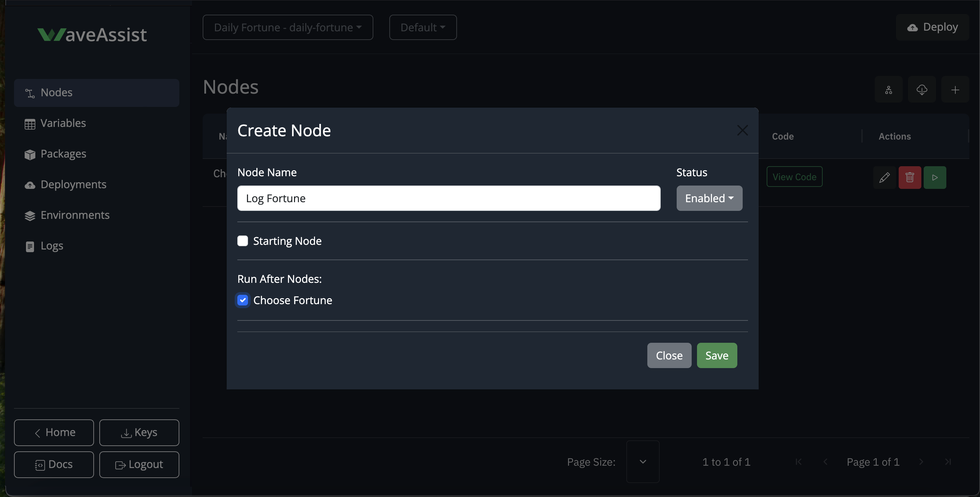This screenshot has height=497, width=980.
Task: Click the pencil edit node icon
Action: (884, 177)
